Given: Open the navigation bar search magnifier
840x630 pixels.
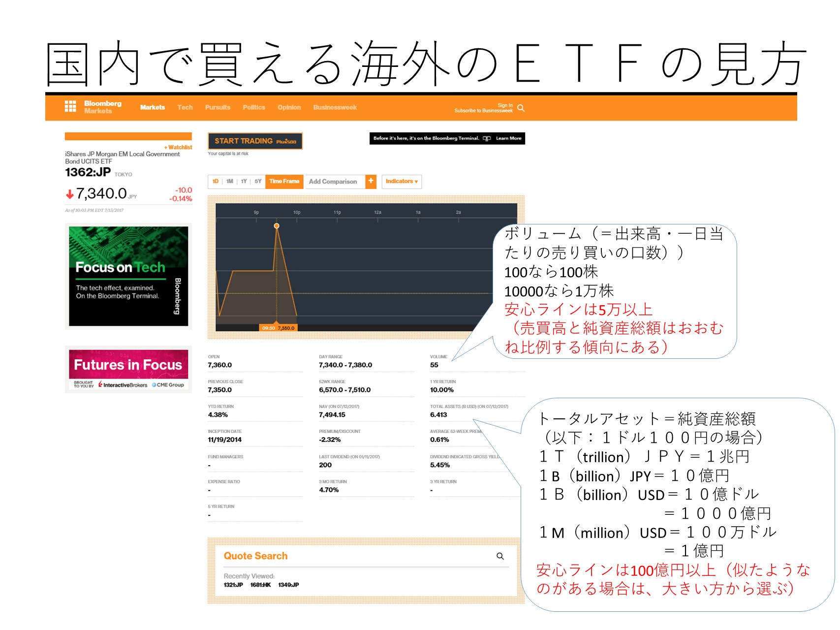Looking at the screenshot, I should pos(522,107).
